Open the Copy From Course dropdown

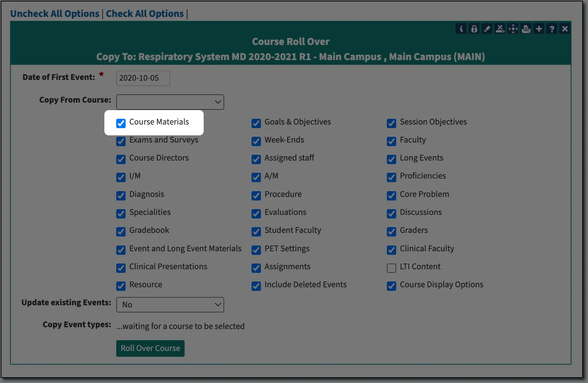(170, 102)
